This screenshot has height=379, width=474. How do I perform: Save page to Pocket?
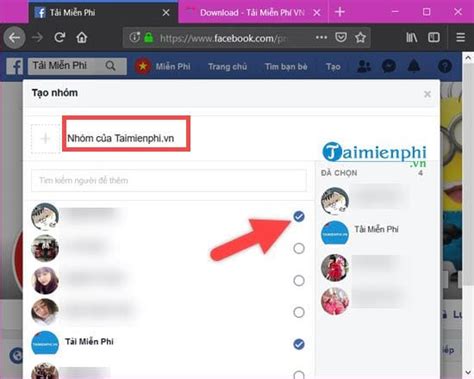pyautogui.click(x=341, y=37)
